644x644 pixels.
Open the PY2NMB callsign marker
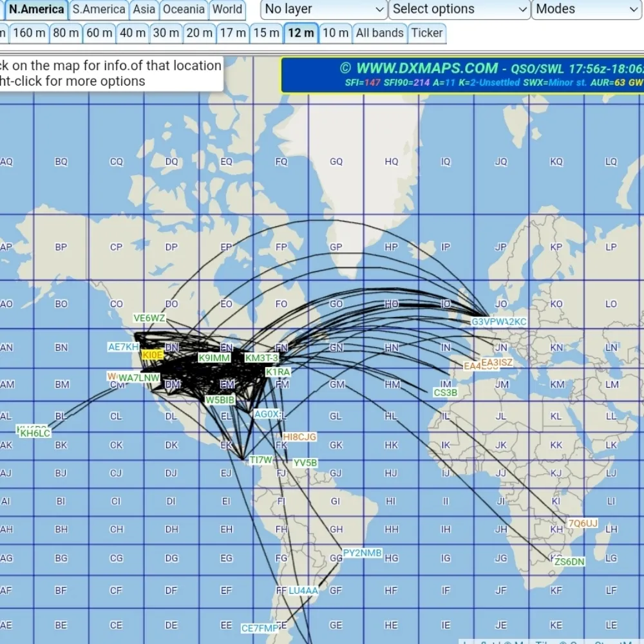[362, 553]
